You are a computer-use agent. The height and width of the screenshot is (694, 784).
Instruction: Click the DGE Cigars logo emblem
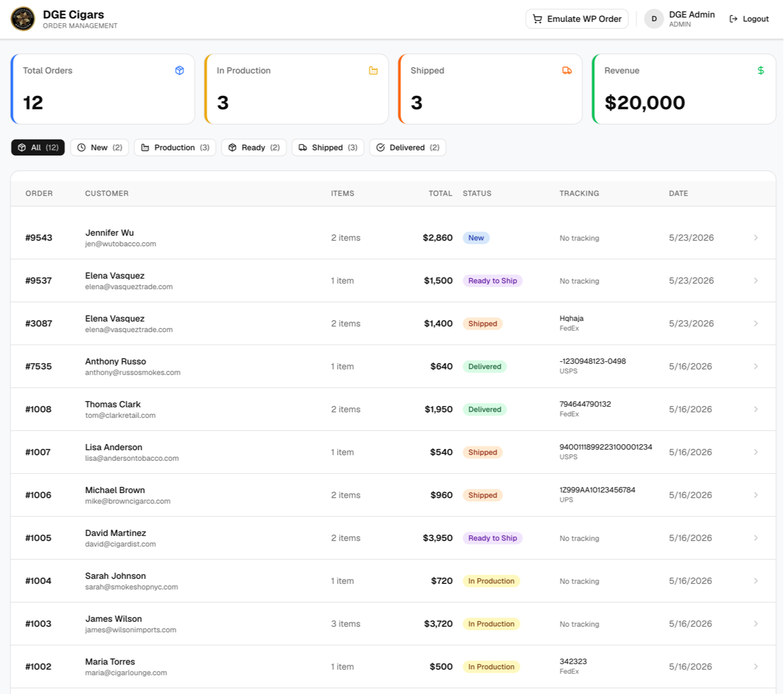[23, 19]
